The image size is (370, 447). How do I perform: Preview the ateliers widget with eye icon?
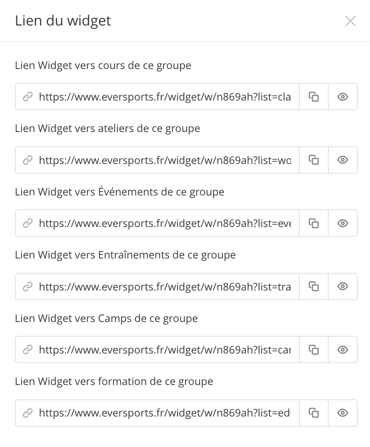click(x=343, y=160)
